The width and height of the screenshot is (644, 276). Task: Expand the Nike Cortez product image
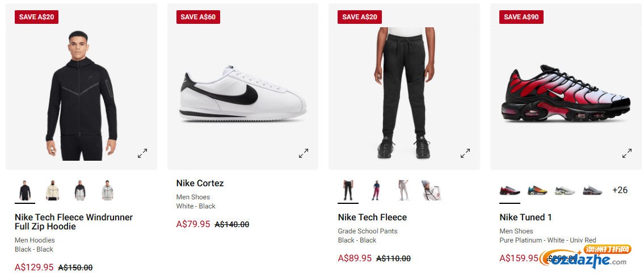tap(304, 153)
